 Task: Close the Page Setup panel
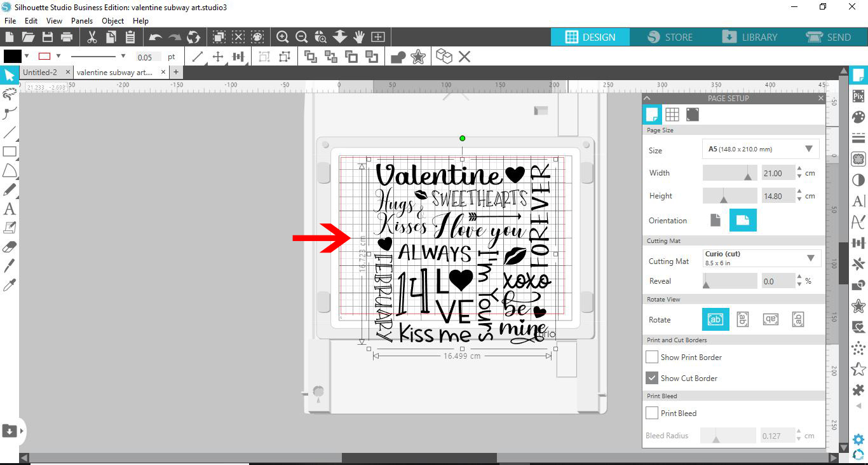coord(821,98)
